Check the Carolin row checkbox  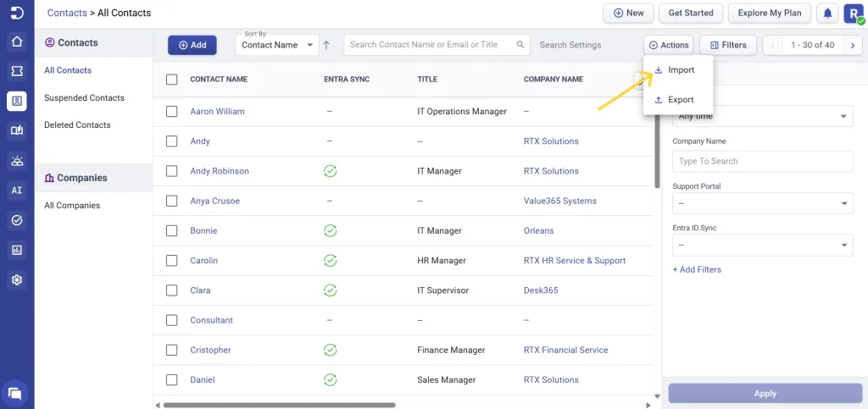(x=171, y=261)
